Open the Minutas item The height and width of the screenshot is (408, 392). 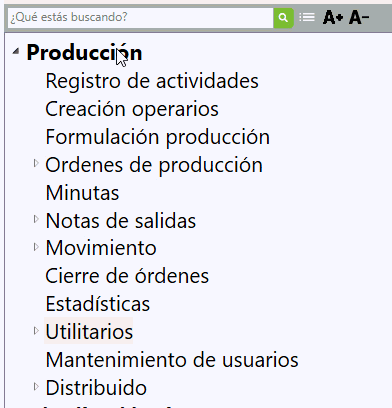pyautogui.click(x=82, y=193)
